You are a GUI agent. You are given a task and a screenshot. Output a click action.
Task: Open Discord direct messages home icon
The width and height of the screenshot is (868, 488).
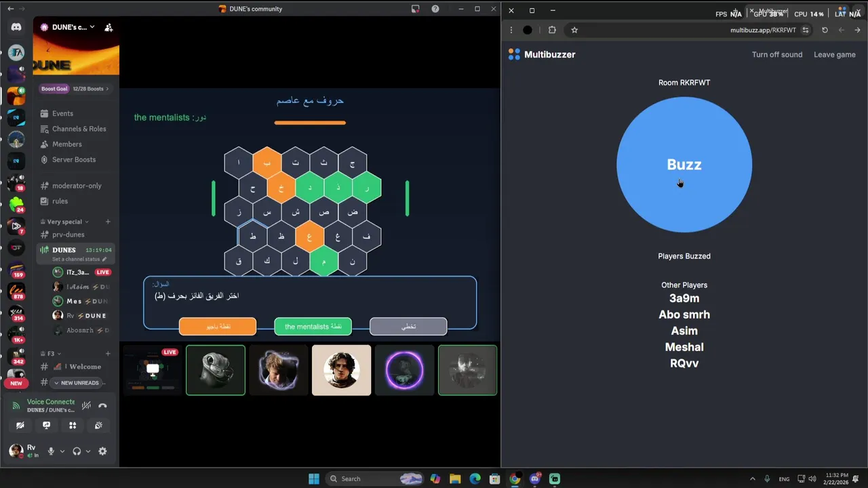pos(16,27)
